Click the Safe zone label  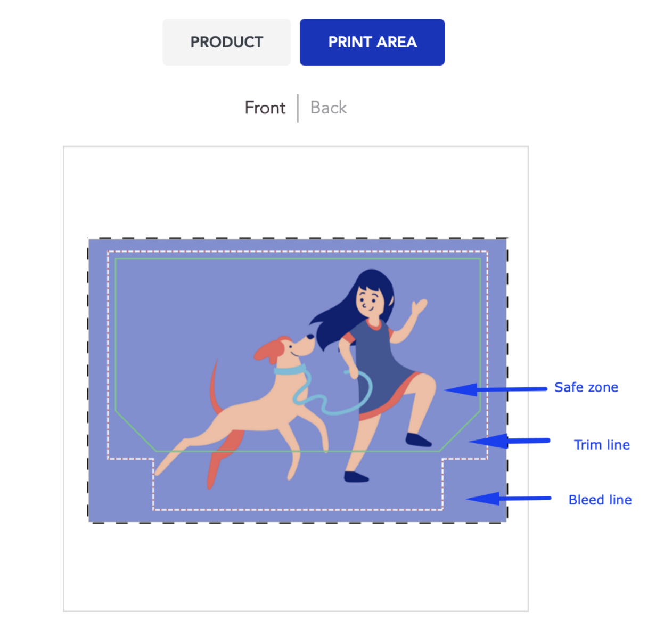click(586, 387)
